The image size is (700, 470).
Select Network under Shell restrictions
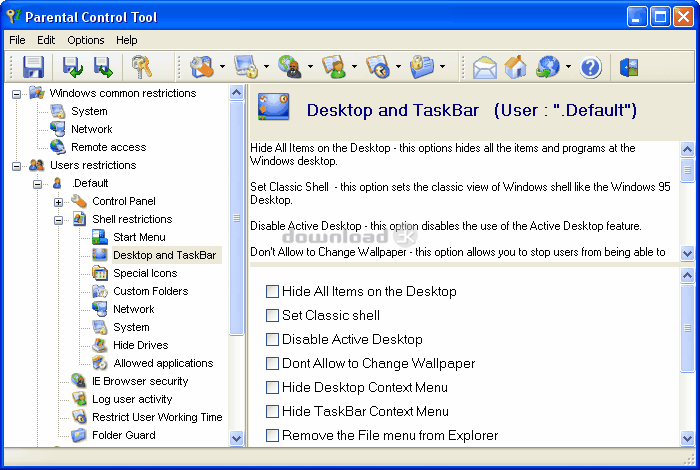[133, 309]
